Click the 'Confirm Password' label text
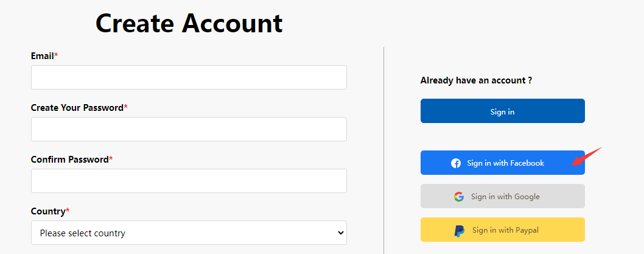The width and height of the screenshot is (644, 254). coord(70,160)
